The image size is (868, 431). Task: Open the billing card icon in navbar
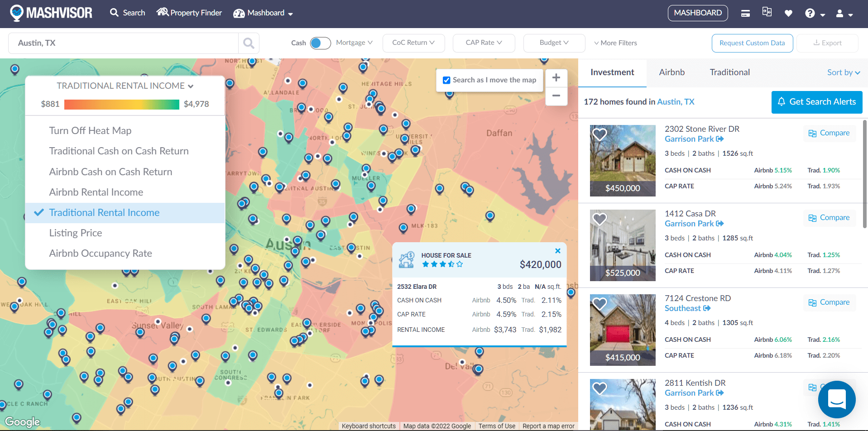[x=745, y=13]
